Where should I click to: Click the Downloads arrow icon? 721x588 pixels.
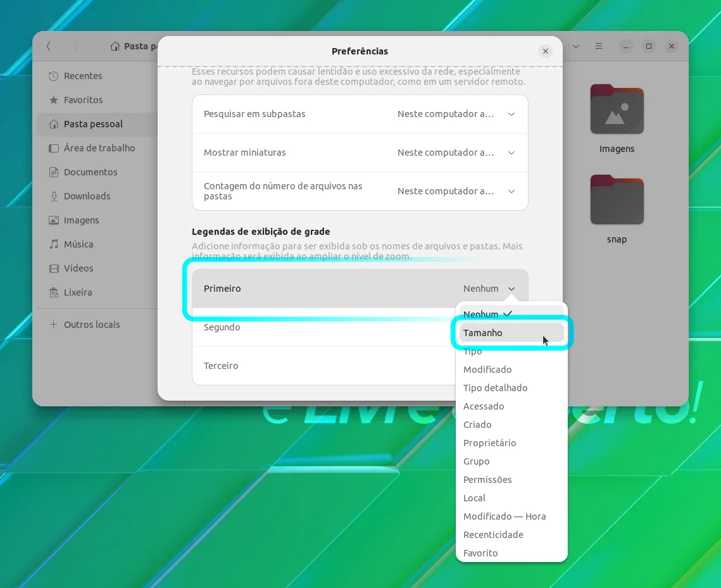tap(54, 196)
